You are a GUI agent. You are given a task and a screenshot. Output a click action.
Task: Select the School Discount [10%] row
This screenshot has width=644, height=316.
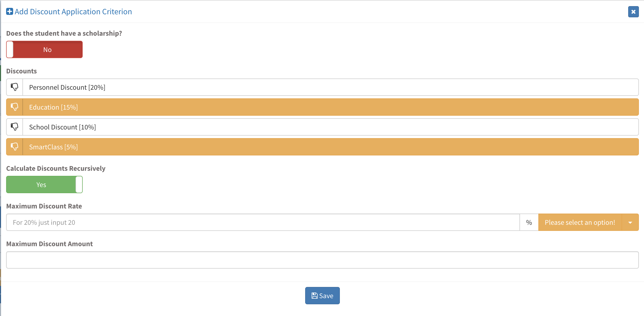tap(330, 127)
